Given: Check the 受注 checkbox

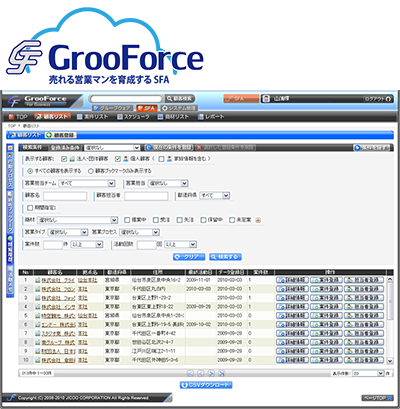Looking at the screenshot, I should tap(155, 220).
